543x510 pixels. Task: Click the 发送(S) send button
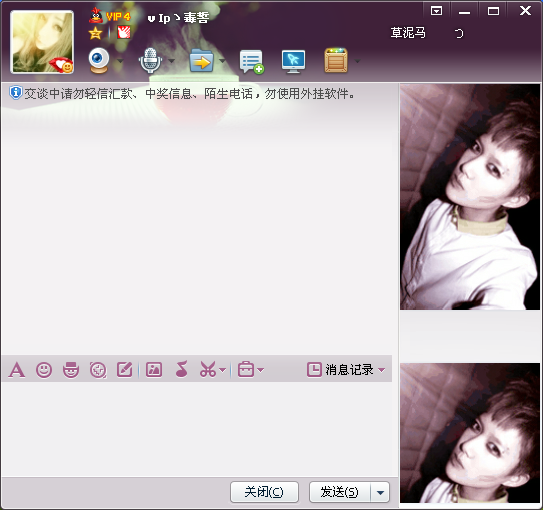pos(340,492)
